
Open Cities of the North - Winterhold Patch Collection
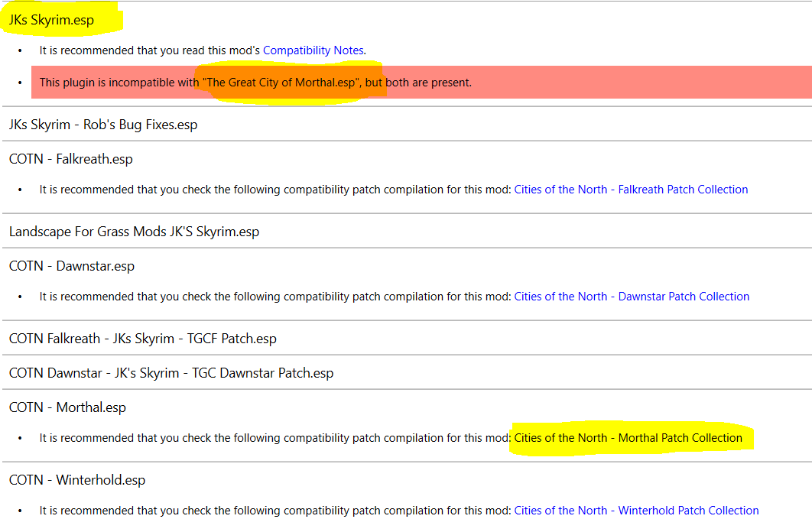[x=636, y=511]
